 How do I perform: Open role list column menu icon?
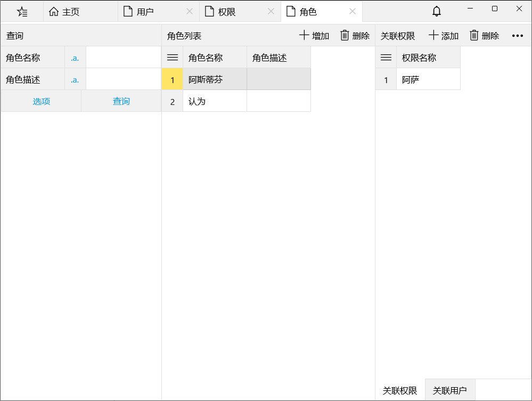click(172, 58)
